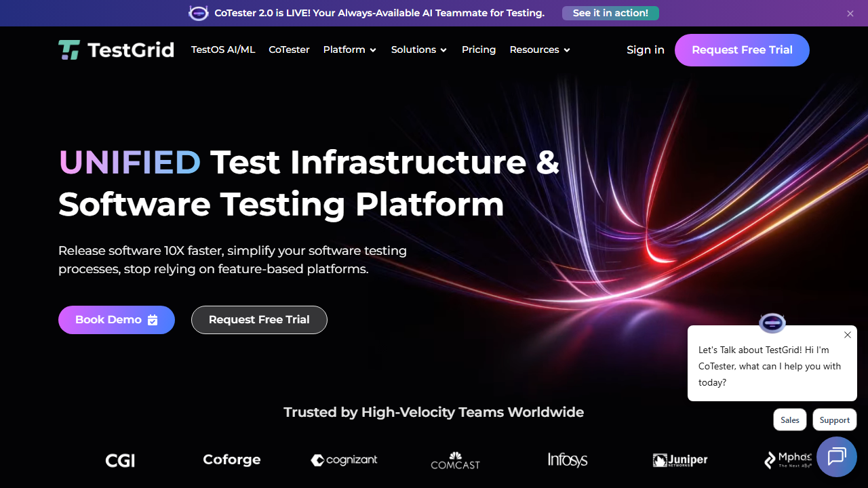This screenshot has width=868, height=488.
Task: Dismiss the announcement banner with X
Action: click(x=850, y=14)
